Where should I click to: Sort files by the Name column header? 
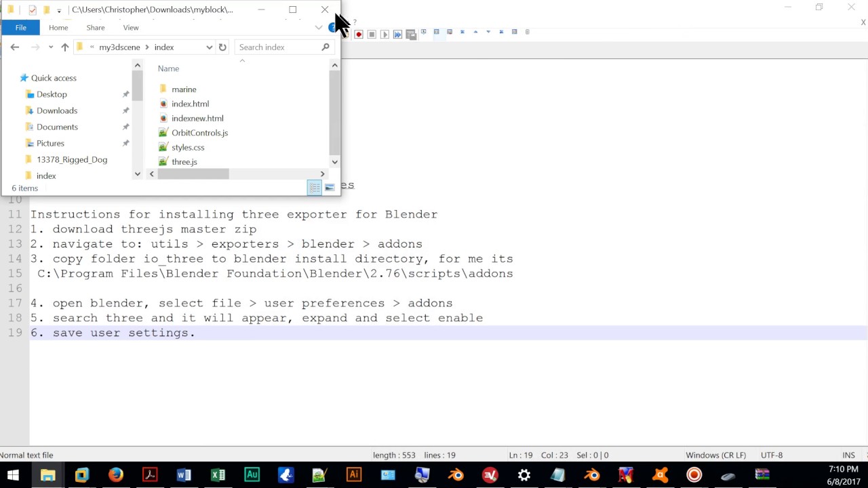(168, 68)
